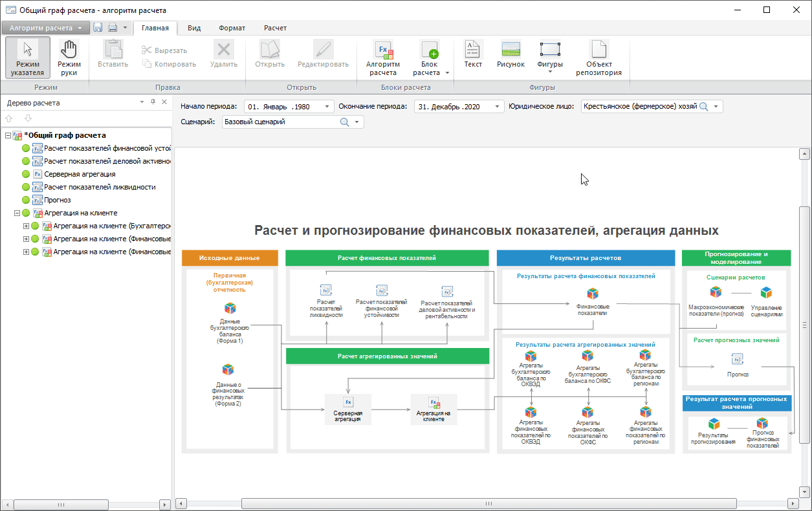Image resolution: width=812 pixels, height=511 pixels.
Task: Click the Редактировать pencil icon
Action: coord(323,49)
